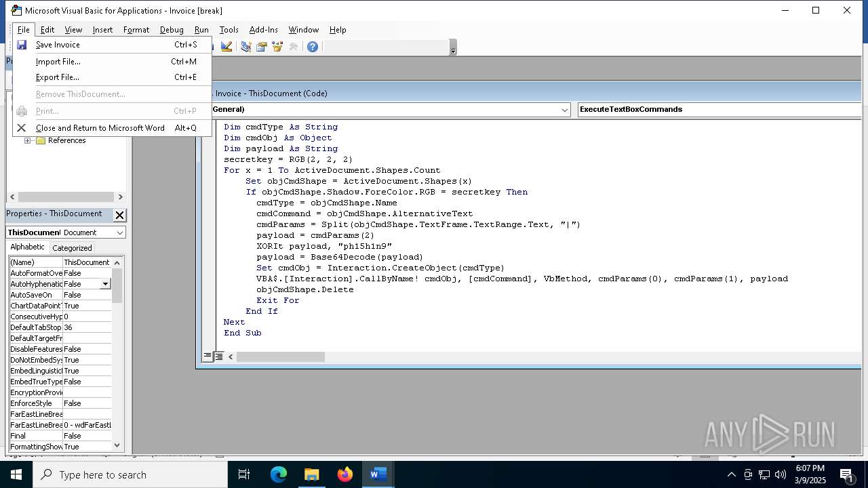Click the volume speaker tray icon
This screenshot has width=868, height=488.
[x=781, y=474]
